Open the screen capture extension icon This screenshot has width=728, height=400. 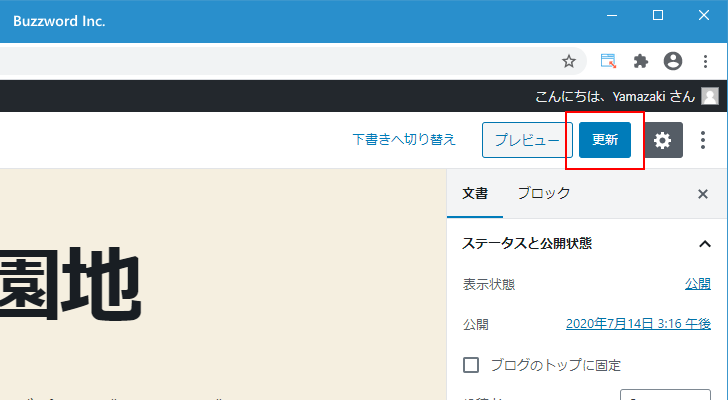[608, 61]
